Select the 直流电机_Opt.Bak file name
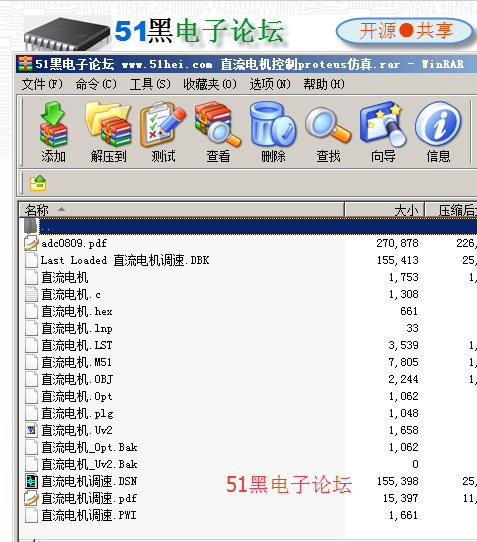 pos(89,447)
